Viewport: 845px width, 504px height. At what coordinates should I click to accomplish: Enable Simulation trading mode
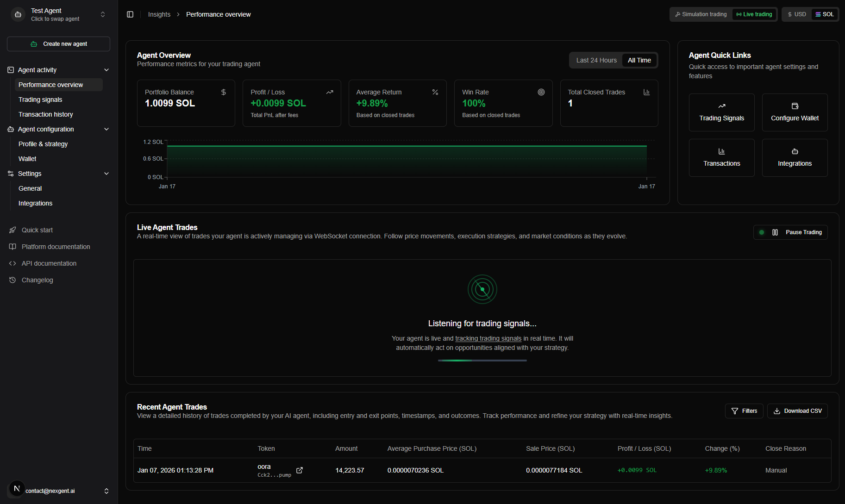click(x=701, y=14)
